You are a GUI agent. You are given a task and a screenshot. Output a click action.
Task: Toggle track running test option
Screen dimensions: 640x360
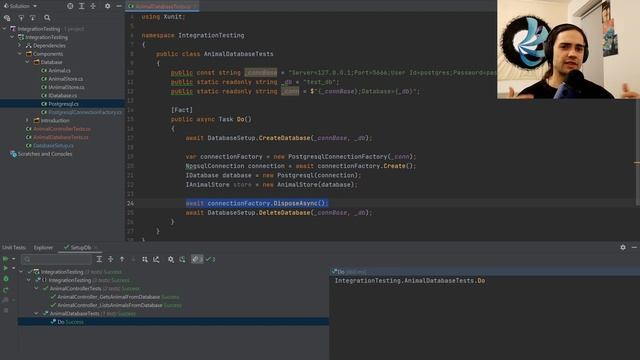tap(182, 259)
